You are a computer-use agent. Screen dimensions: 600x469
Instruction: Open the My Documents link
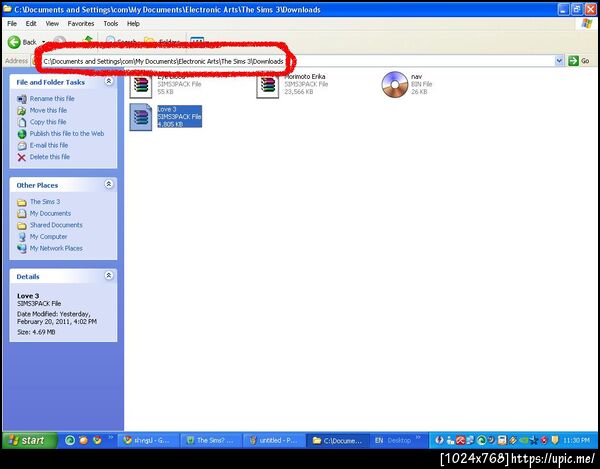click(50, 213)
